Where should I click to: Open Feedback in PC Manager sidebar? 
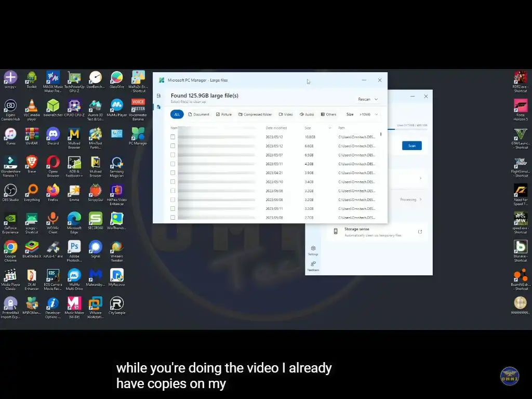(x=313, y=267)
